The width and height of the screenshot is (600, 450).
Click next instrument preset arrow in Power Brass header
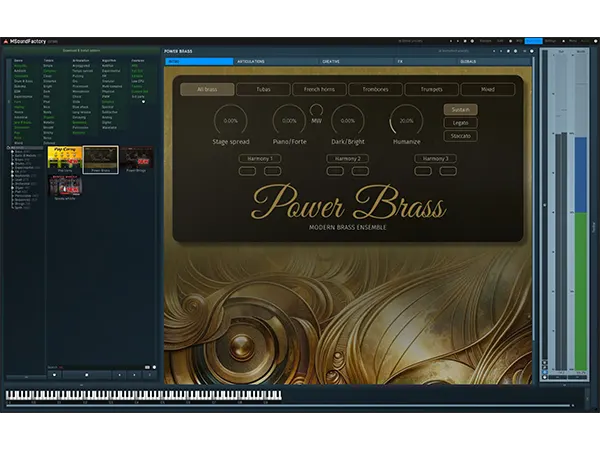tap(501, 51)
